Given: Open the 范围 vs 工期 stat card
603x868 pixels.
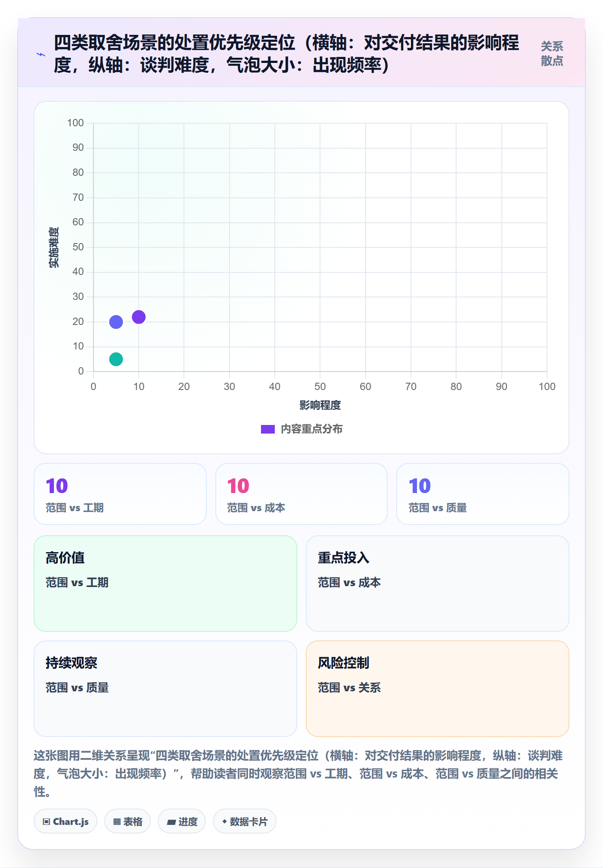Looking at the screenshot, I should click(120, 494).
